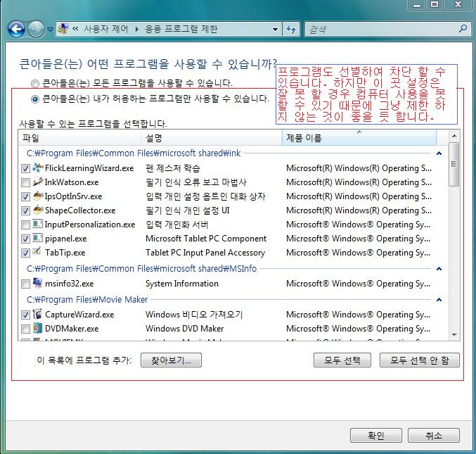Uncheck TabTip.exe checkbox
Image resolution: width=476 pixels, height=454 pixels.
[x=25, y=253]
